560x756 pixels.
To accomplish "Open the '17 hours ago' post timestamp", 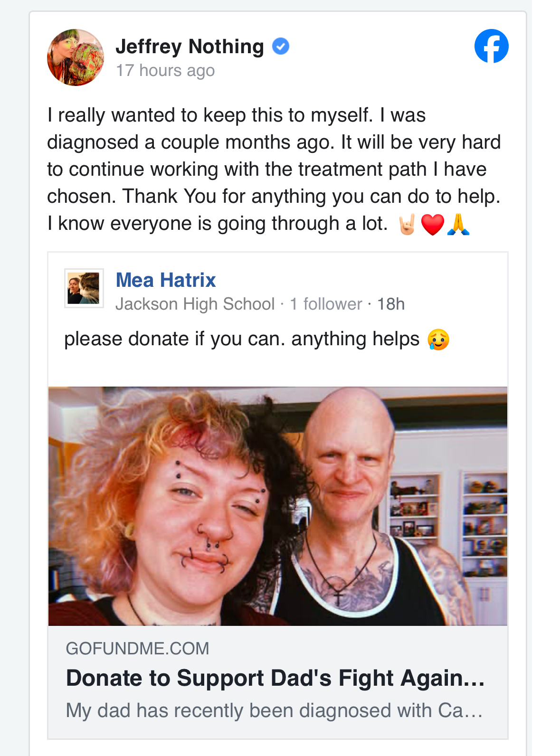I will coord(165,70).
